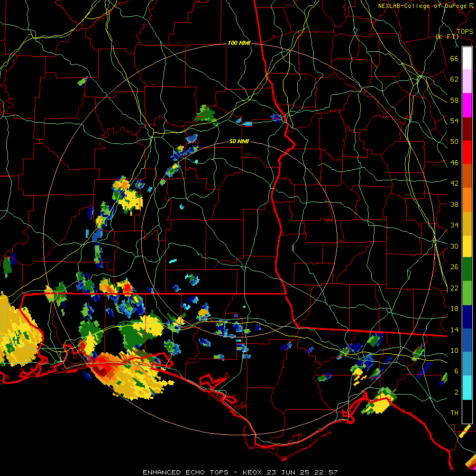Click the '58' legend value

(x=454, y=100)
